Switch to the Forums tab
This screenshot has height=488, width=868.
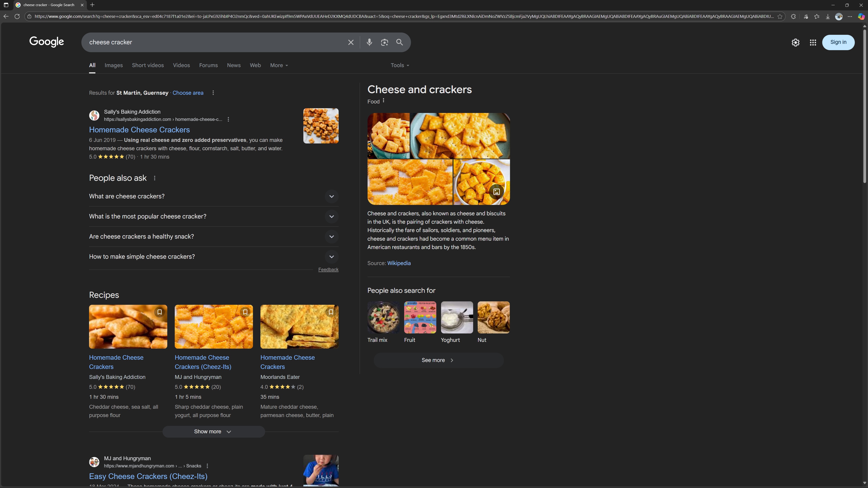coord(208,65)
